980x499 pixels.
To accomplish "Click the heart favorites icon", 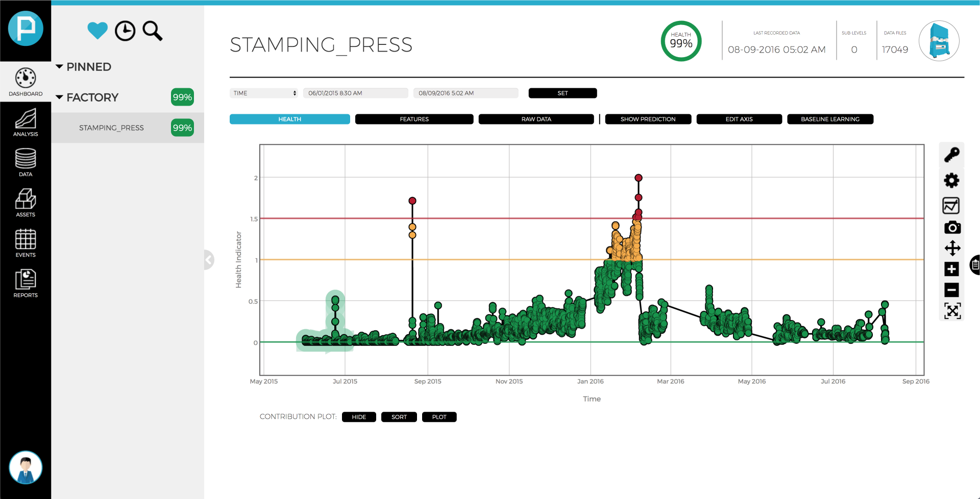I will [97, 31].
